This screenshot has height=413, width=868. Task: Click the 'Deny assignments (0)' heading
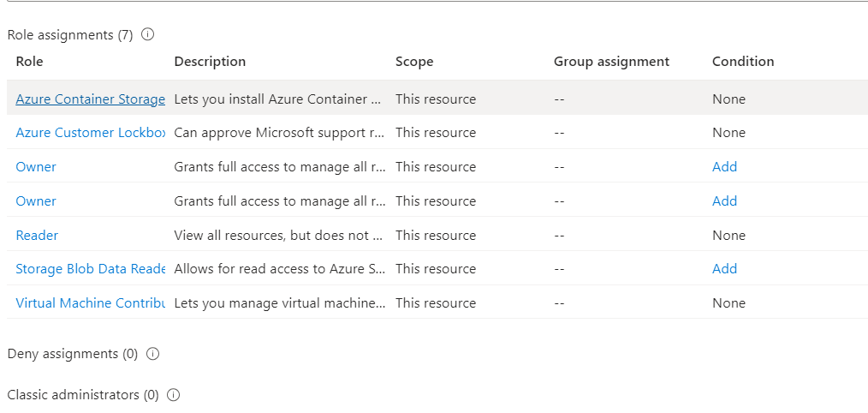pos(73,354)
